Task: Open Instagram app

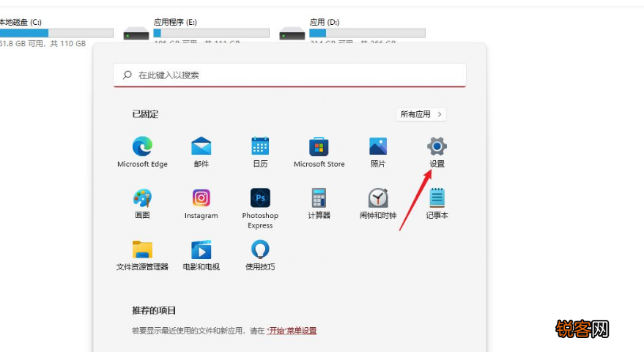Action: click(x=201, y=203)
